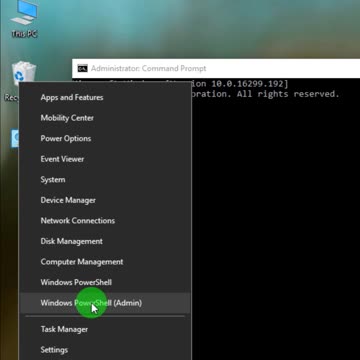Select the This PC desktop icon

coord(24,19)
